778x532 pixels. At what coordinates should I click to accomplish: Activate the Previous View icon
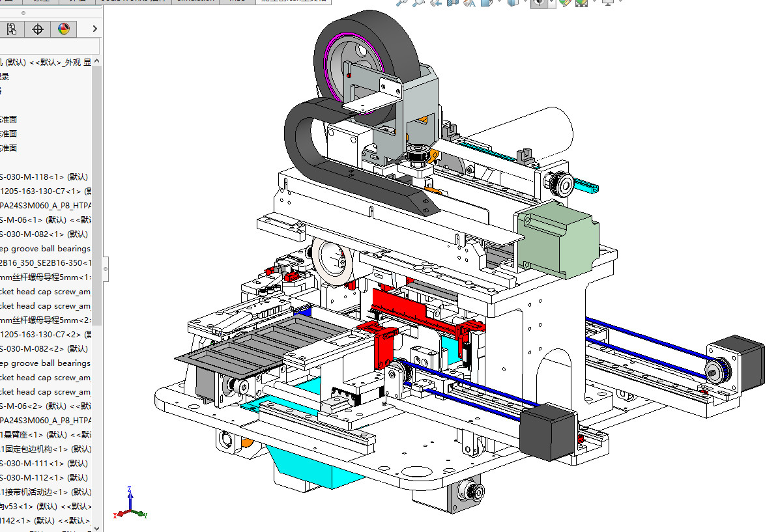(x=436, y=2)
